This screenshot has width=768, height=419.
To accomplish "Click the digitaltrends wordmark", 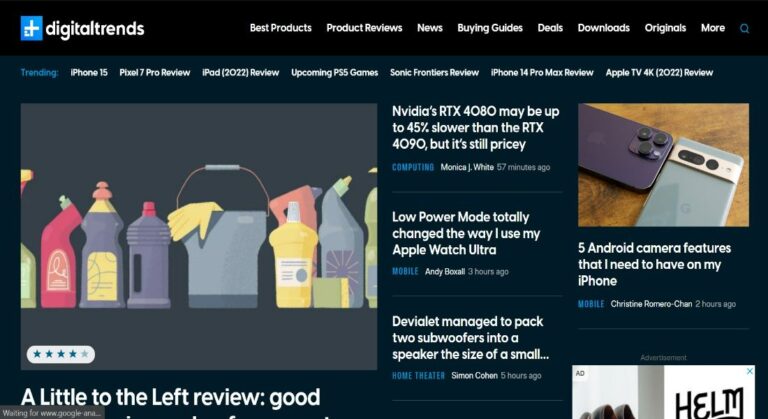I will (x=95, y=29).
